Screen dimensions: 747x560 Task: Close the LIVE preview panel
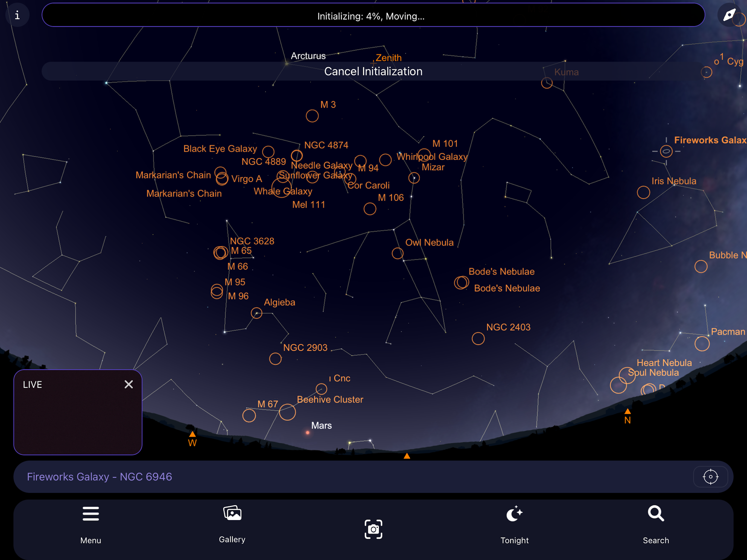pos(129,384)
